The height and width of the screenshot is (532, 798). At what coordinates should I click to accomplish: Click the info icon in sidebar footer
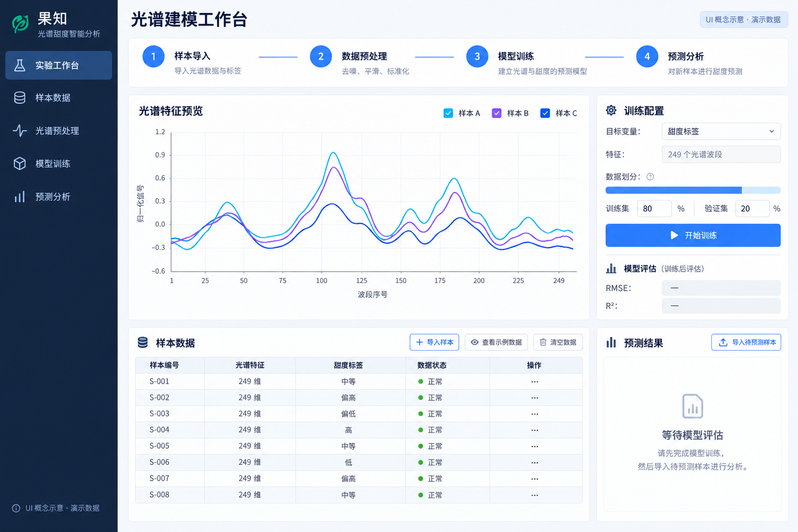16,508
